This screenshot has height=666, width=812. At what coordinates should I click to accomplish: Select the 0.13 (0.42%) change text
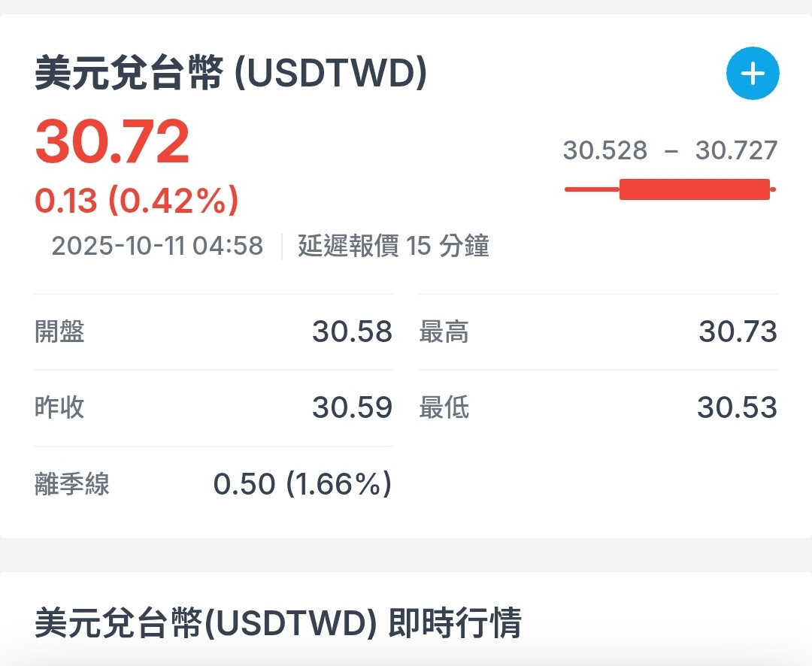137,201
